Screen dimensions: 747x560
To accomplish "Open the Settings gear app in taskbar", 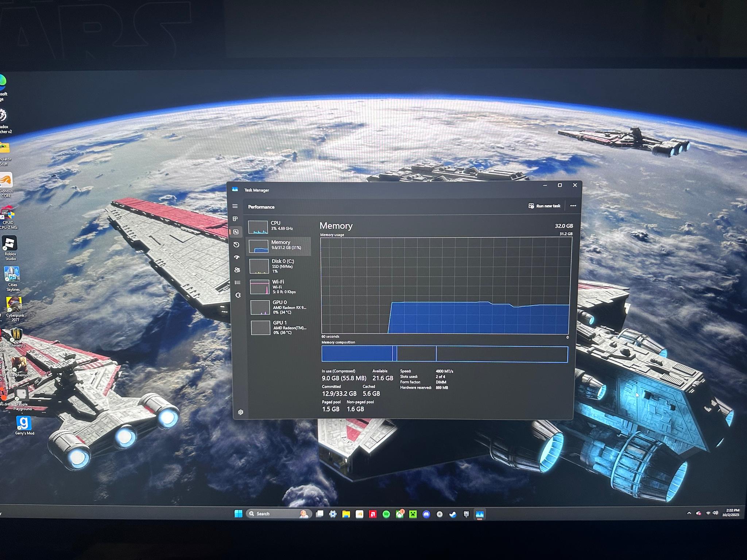I will pos(333,514).
